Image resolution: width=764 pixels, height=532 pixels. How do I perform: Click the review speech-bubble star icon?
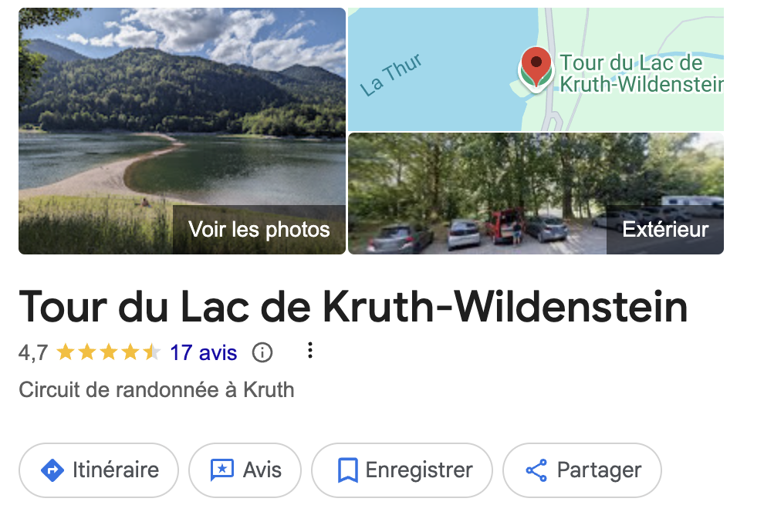pyautogui.click(x=222, y=470)
